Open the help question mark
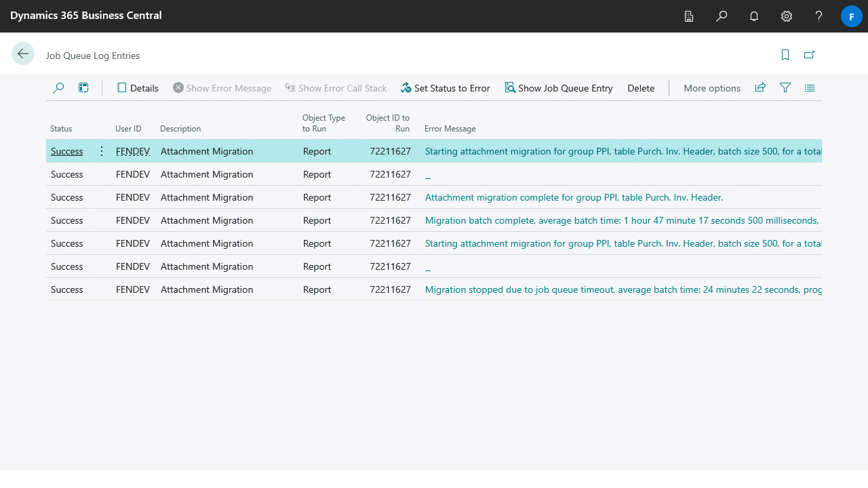Image resolution: width=868 pixels, height=488 pixels. [x=819, y=16]
